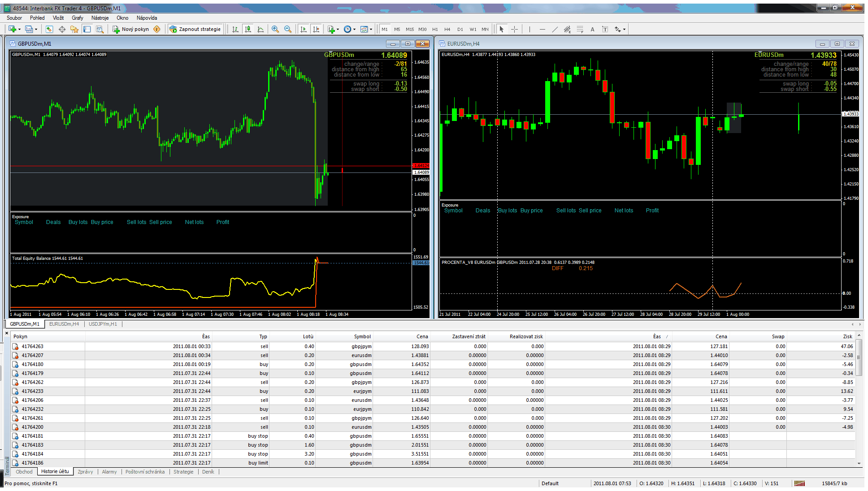Toggle the chart shift button

tap(316, 29)
